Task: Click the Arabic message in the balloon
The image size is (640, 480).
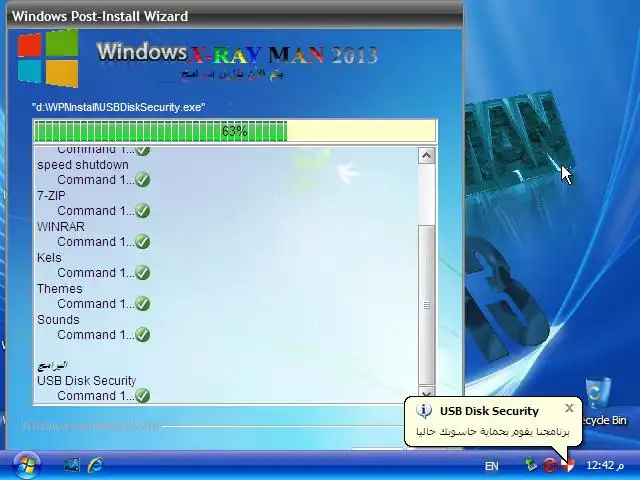Action: (x=493, y=432)
